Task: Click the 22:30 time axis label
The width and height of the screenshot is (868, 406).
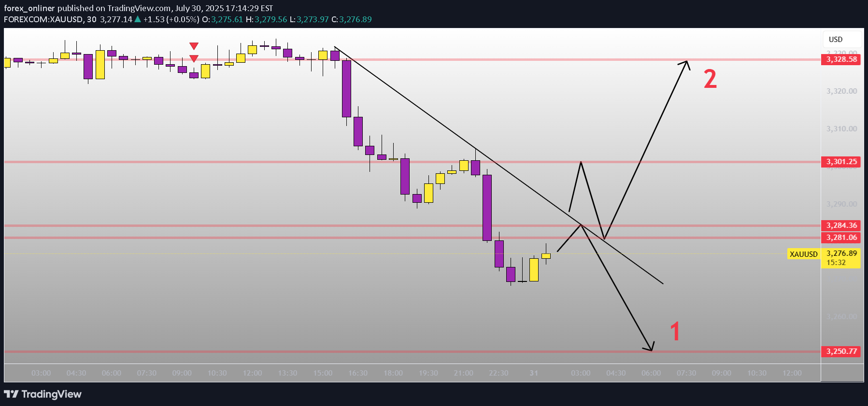Action: pyautogui.click(x=498, y=373)
